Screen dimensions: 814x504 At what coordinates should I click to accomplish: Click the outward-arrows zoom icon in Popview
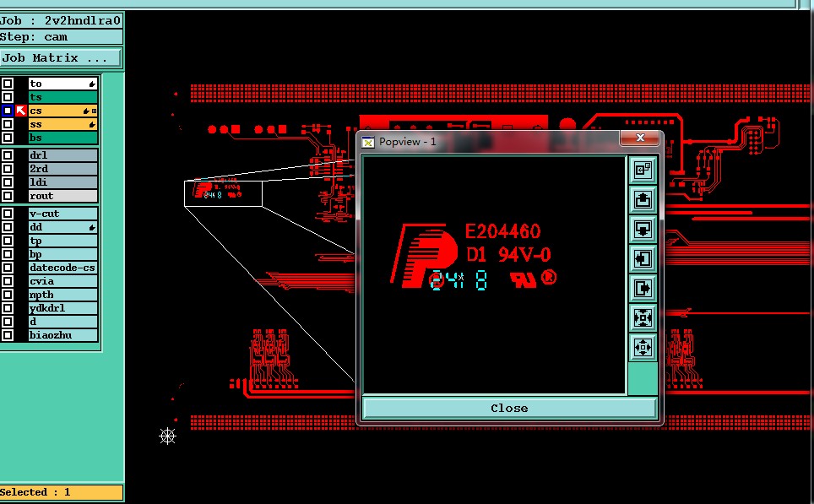point(643,347)
